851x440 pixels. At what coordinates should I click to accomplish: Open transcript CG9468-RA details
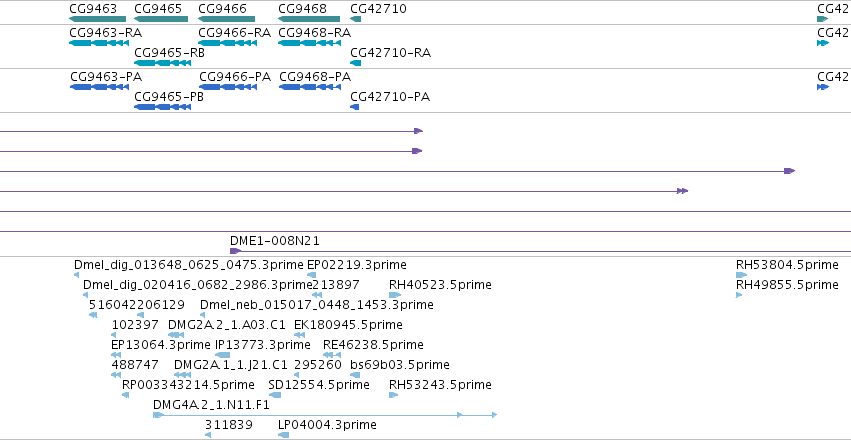tap(309, 43)
